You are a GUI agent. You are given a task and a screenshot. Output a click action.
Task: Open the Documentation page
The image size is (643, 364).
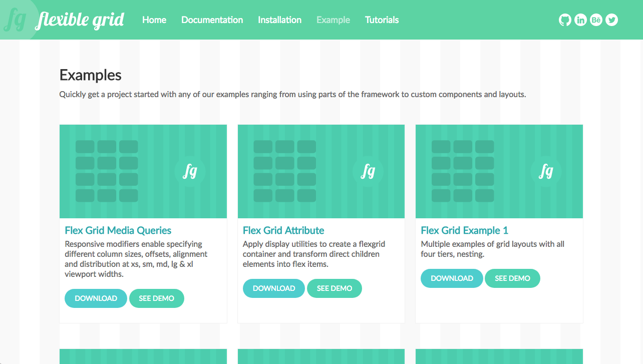pyautogui.click(x=212, y=20)
